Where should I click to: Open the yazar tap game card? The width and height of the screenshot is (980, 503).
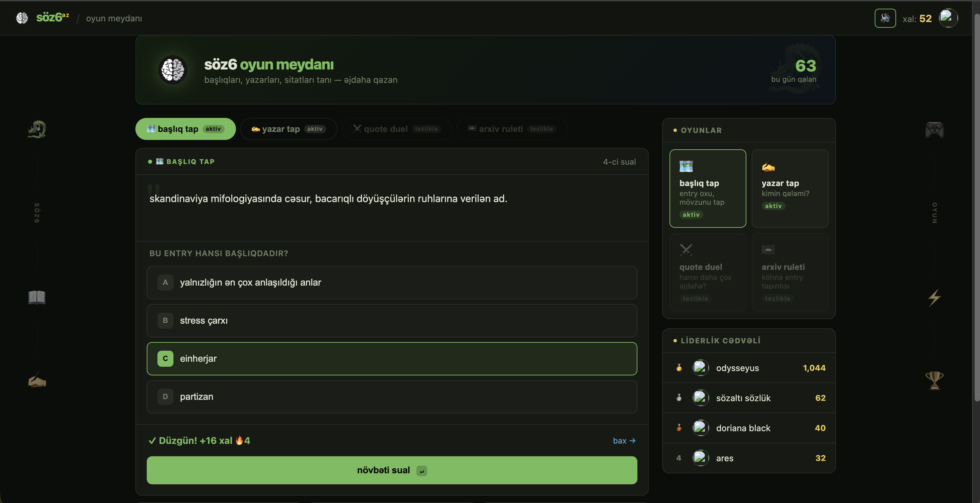coord(790,189)
